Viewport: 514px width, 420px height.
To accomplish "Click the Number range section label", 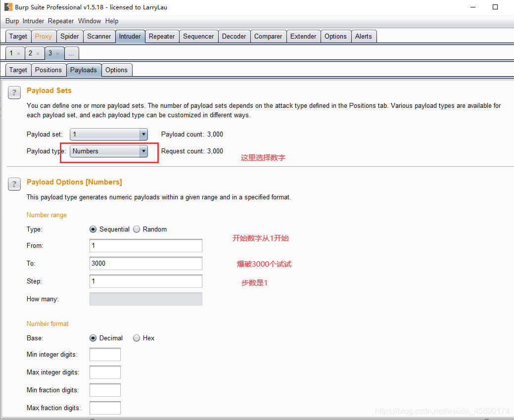I will (x=47, y=215).
